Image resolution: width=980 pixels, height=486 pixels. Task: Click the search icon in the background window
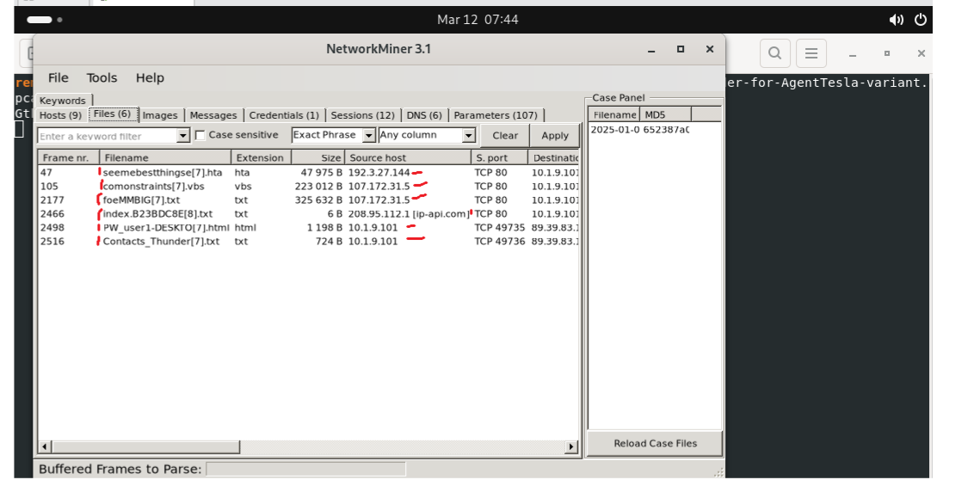click(x=775, y=53)
